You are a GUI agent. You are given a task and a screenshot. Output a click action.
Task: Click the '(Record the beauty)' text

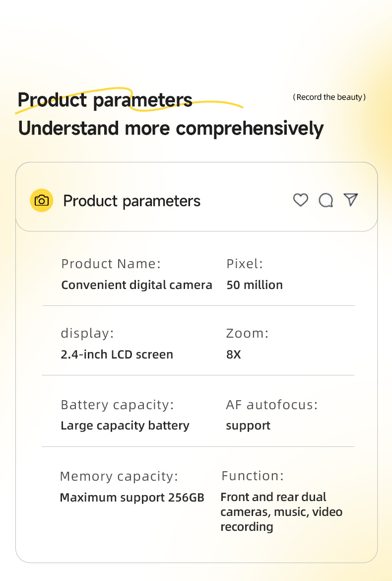[329, 97]
